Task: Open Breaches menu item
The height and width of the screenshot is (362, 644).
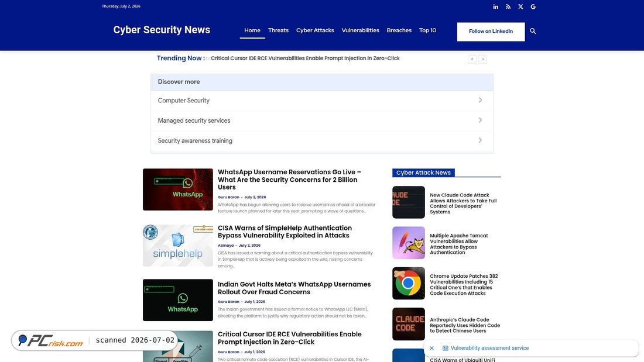Action: click(399, 30)
